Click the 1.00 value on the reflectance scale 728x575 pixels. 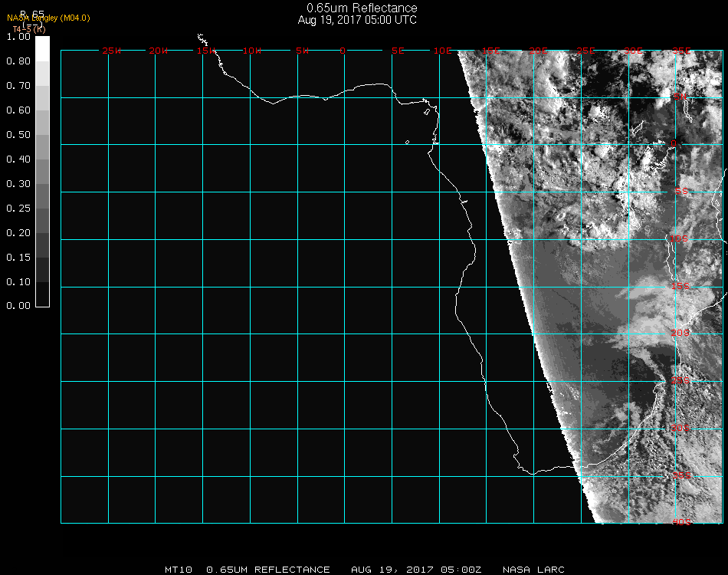coord(18,37)
